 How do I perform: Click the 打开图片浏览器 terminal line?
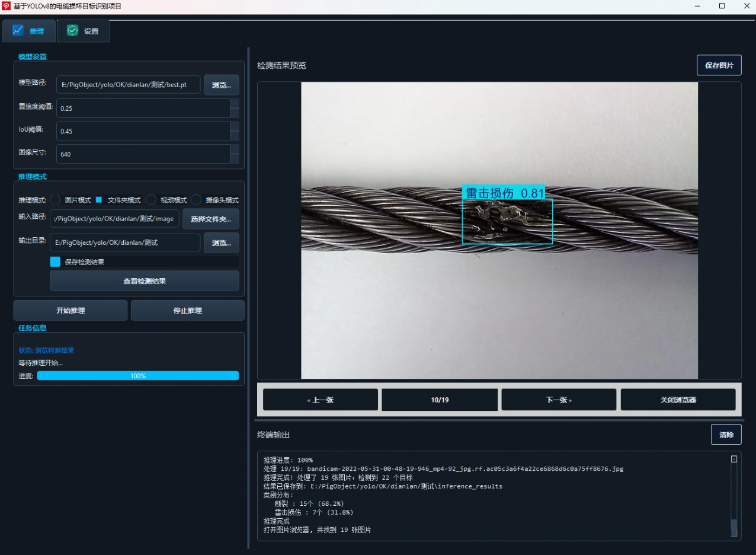[x=317, y=530]
